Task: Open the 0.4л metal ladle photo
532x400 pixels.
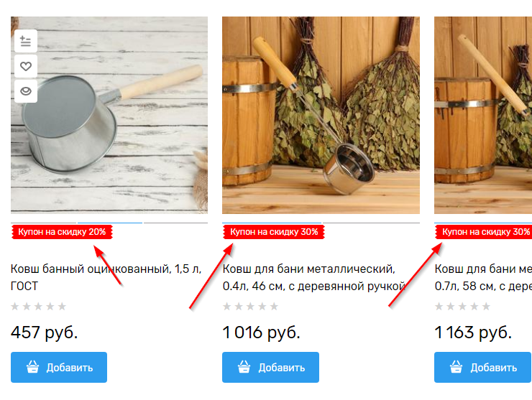Action: [x=321, y=115]
